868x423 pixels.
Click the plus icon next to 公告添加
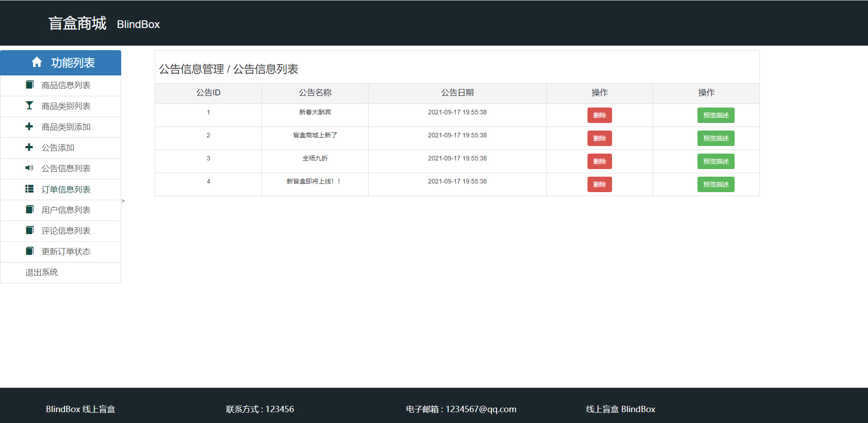pos(29,147)
